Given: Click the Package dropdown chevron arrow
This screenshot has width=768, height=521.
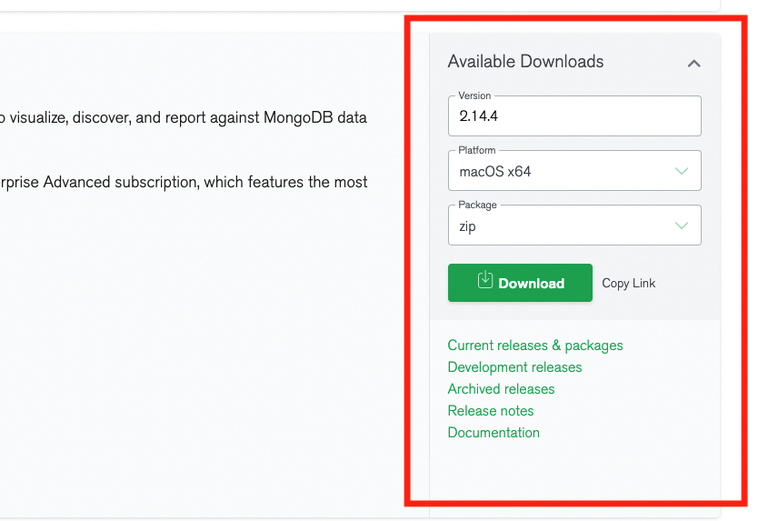Looking at the screenshot, I should pyautogui.click(x=682, y=226).
